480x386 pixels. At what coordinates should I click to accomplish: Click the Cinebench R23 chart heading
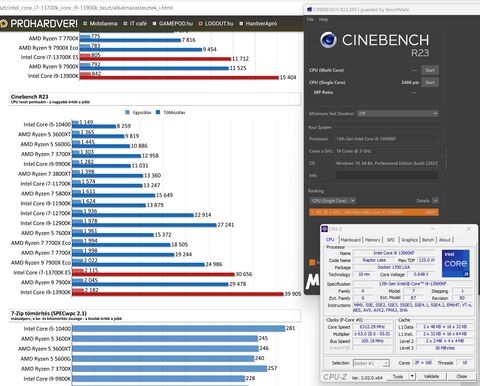click(x=29, y=97)
